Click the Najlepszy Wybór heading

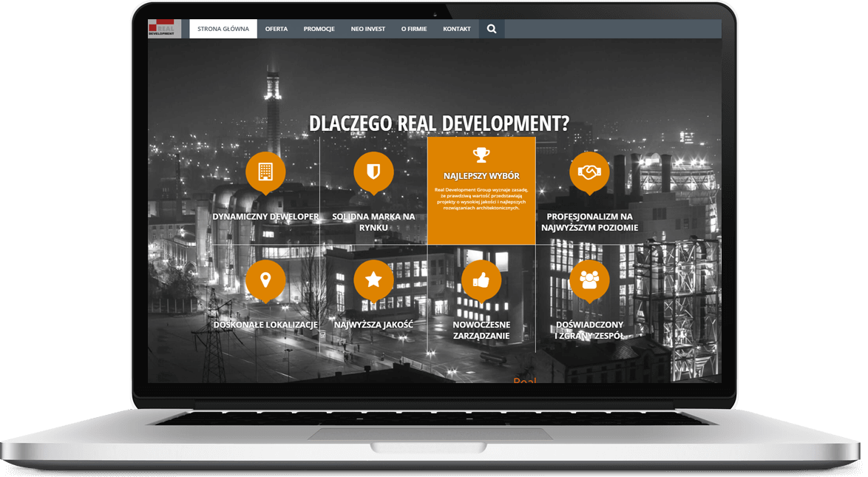pos(481,175)
